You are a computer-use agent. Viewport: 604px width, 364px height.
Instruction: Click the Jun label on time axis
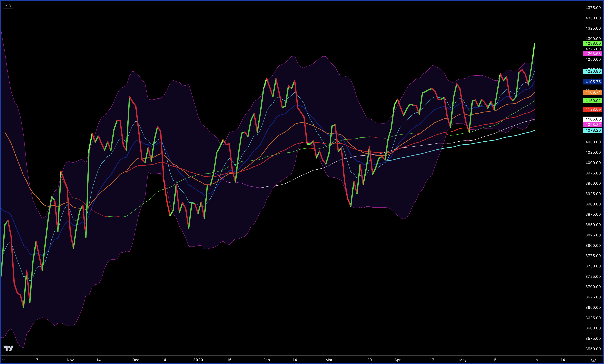(534, 360)
